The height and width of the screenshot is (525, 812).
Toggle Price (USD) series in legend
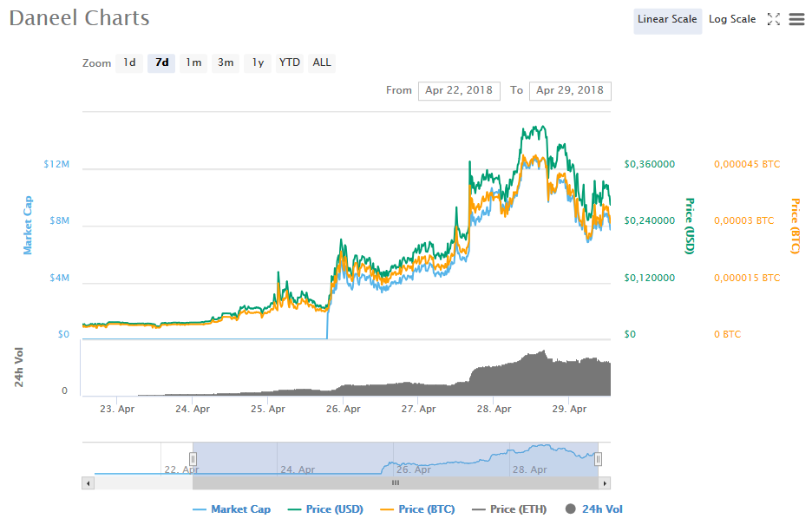pyautogui.click(x=325, y=509)
